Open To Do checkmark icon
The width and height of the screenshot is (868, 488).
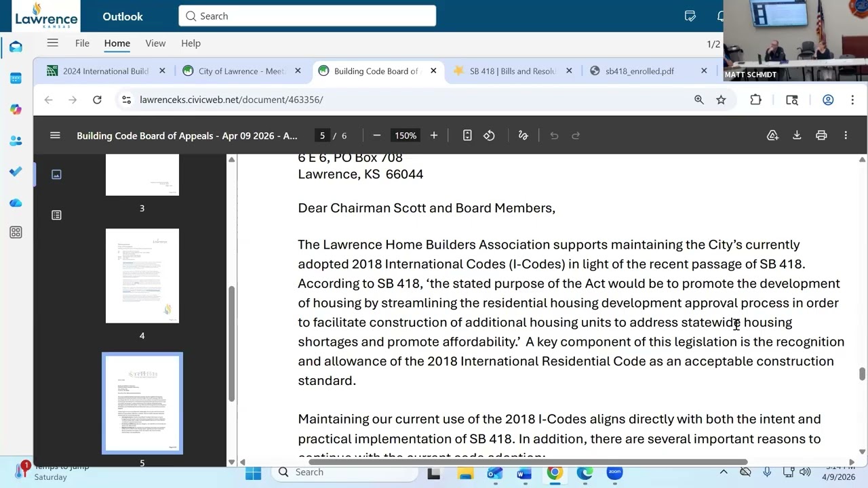pyautogui.click(x=16, y=171)
